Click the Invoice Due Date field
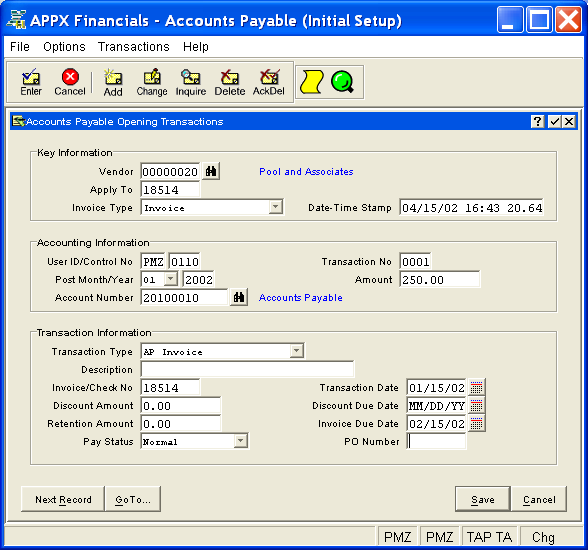The image size is (588, 550). tap(436, 424)
